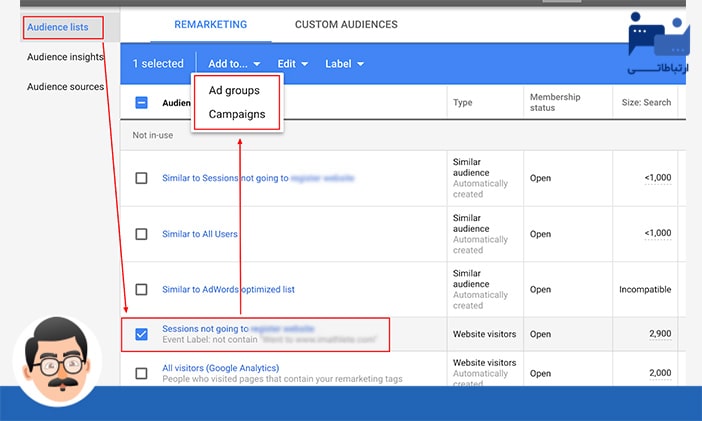Check the Similar to All Users checkbox

[x=141, y=234]
